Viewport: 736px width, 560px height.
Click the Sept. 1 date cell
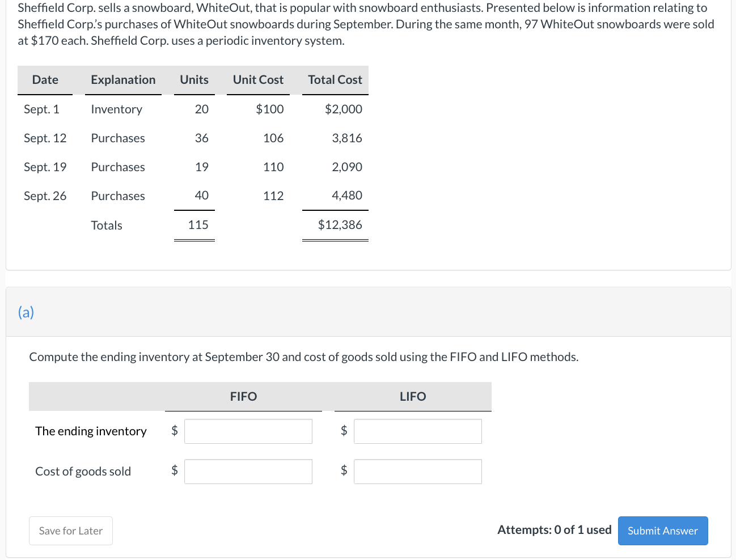click(x=41, y=109)
